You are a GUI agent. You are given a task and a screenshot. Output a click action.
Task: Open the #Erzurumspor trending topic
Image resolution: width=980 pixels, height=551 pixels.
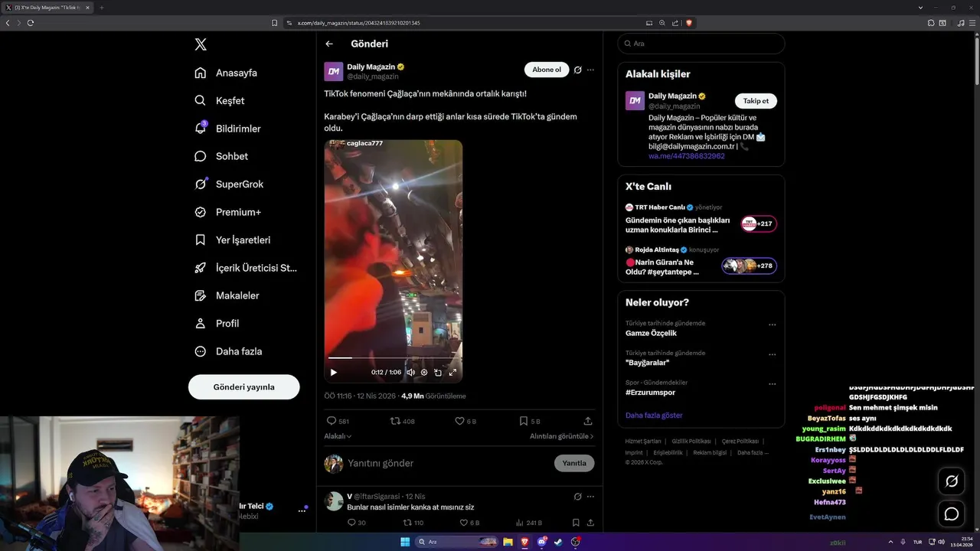tap(650, 393)
